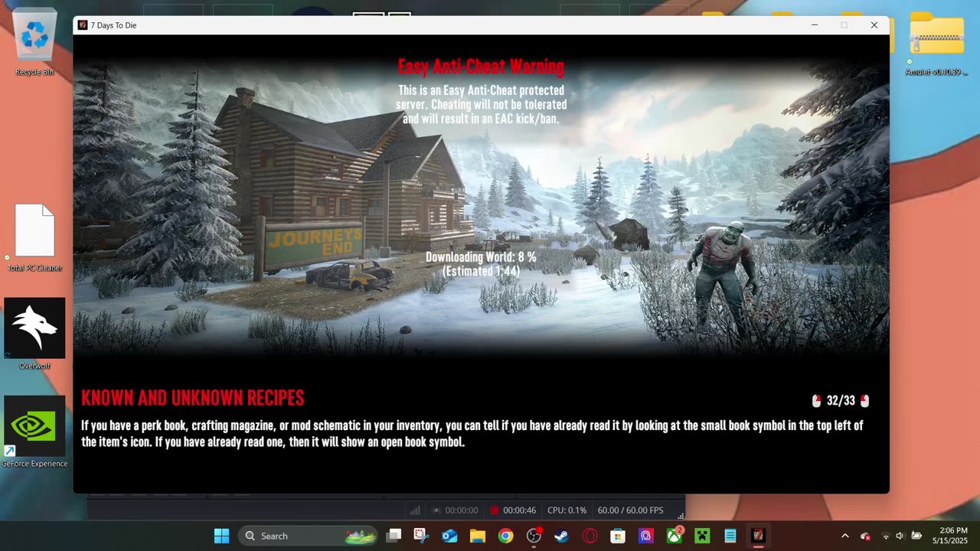The width and height of the screenshot is (980, 551).
Task: Open the Wi-Fi network tray icon
Action: point(886,536)
